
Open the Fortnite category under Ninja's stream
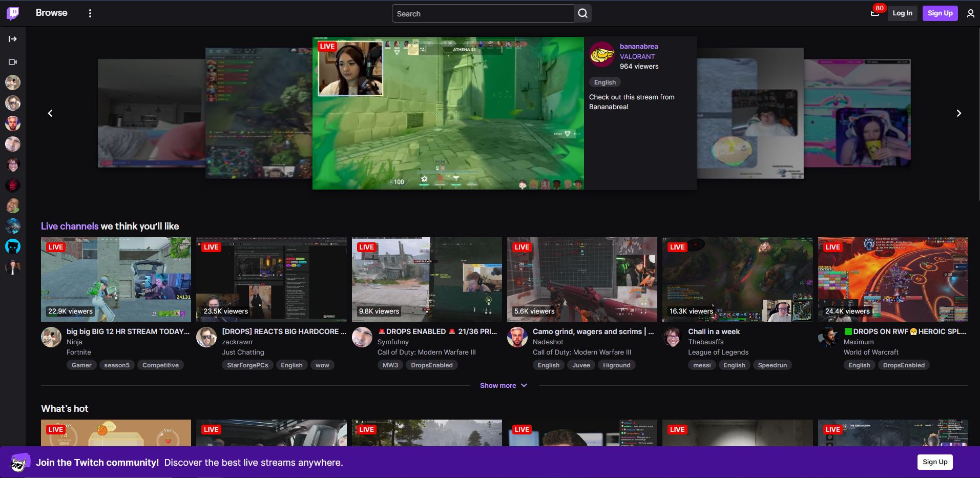(x=79, y=352)
